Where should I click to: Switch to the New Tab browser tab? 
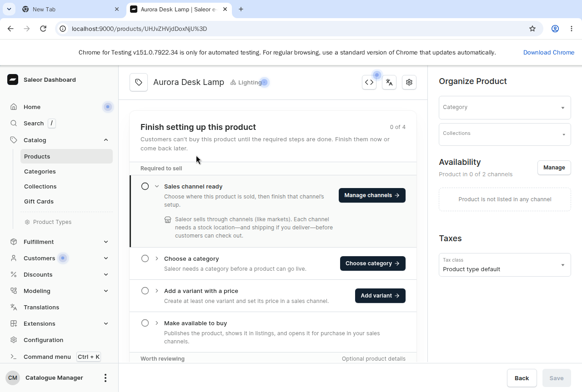(x=70, y=9)
